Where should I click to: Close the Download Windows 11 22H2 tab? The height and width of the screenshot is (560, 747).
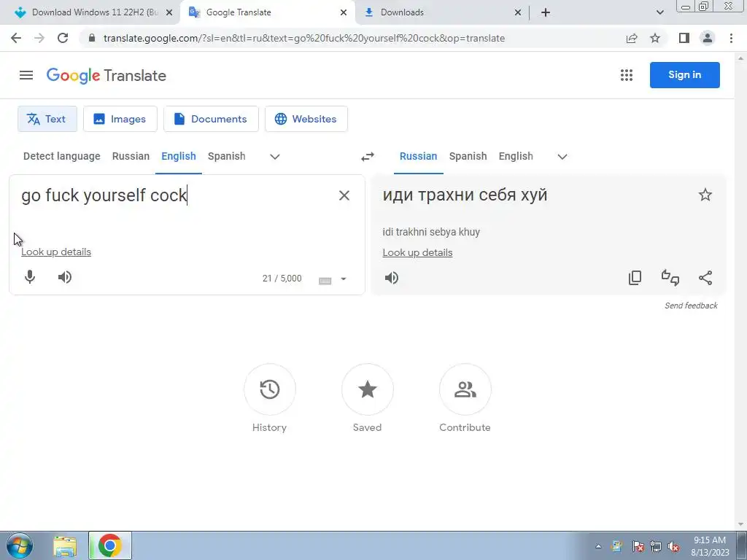tap(169, 12)
